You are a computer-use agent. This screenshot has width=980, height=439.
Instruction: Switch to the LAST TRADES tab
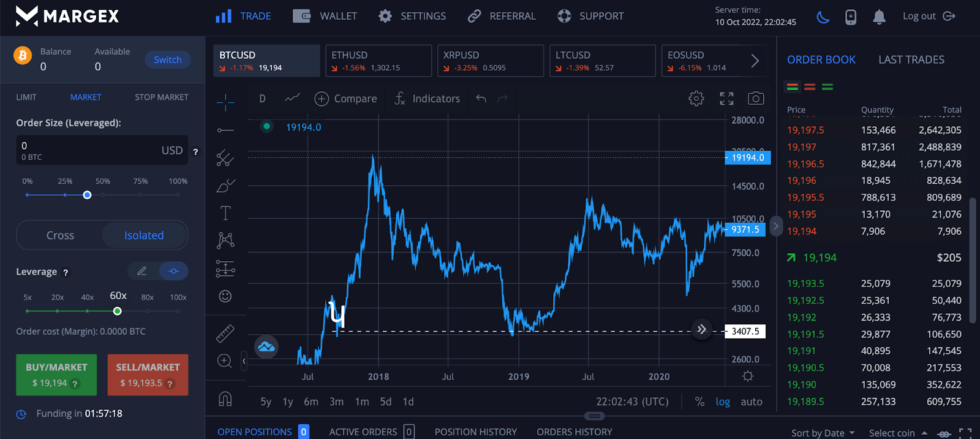click(x=911, y=59)
